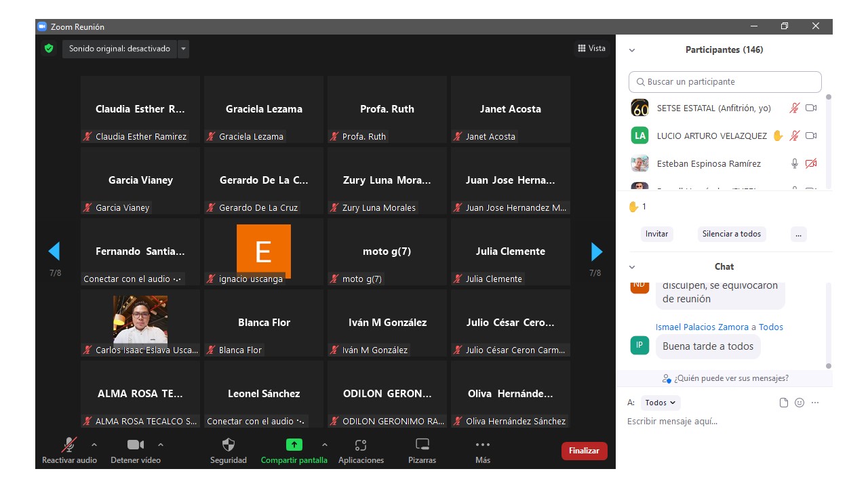
Task: Open Seguridad shield menu
Action: [229, 451]
